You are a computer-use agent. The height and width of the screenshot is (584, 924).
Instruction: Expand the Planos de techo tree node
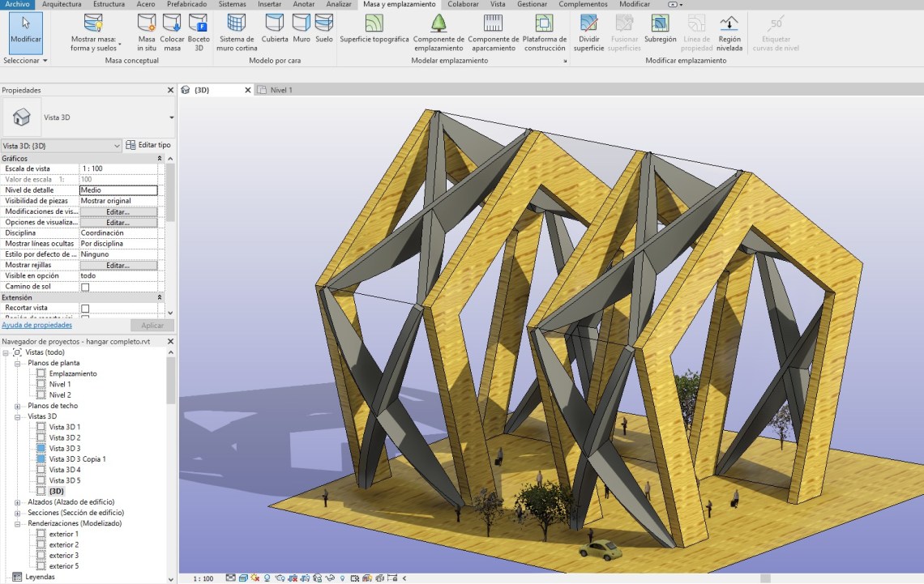point(18,406)
